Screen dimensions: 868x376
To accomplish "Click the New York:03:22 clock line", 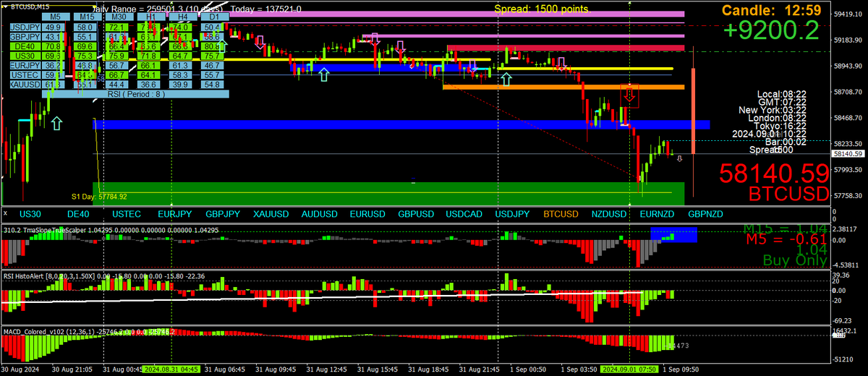I will coord(773,110).
